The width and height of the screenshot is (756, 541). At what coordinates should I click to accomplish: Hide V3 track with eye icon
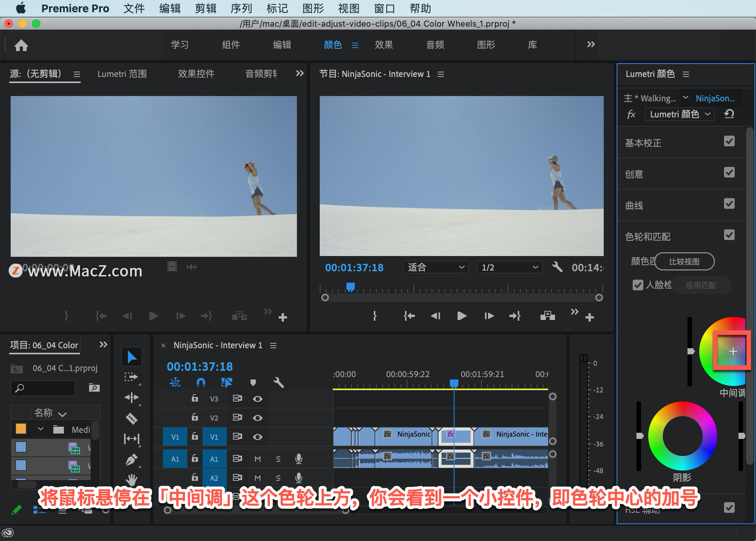[x=258, y=399]
